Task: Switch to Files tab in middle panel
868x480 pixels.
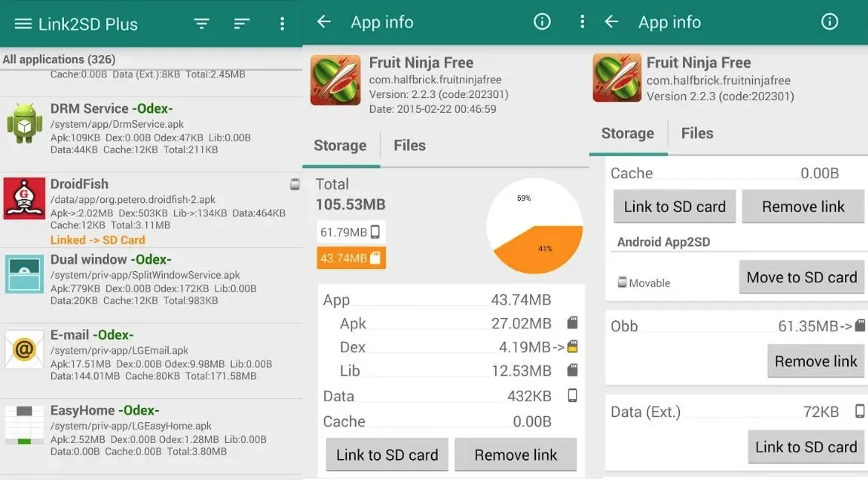Action: pyautogui.click(x=409, y=145)
